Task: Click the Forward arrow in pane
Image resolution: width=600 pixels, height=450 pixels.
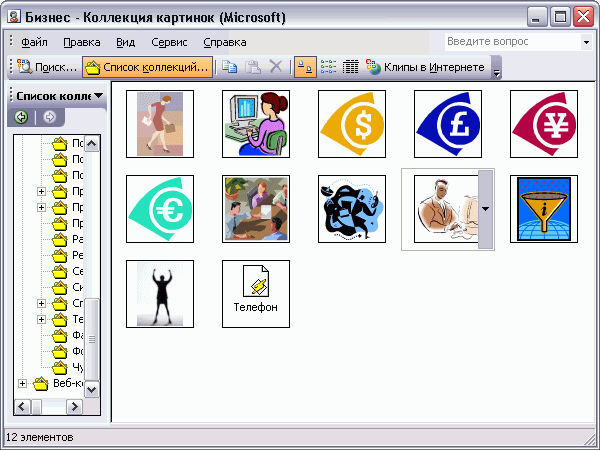Action: 49,117
